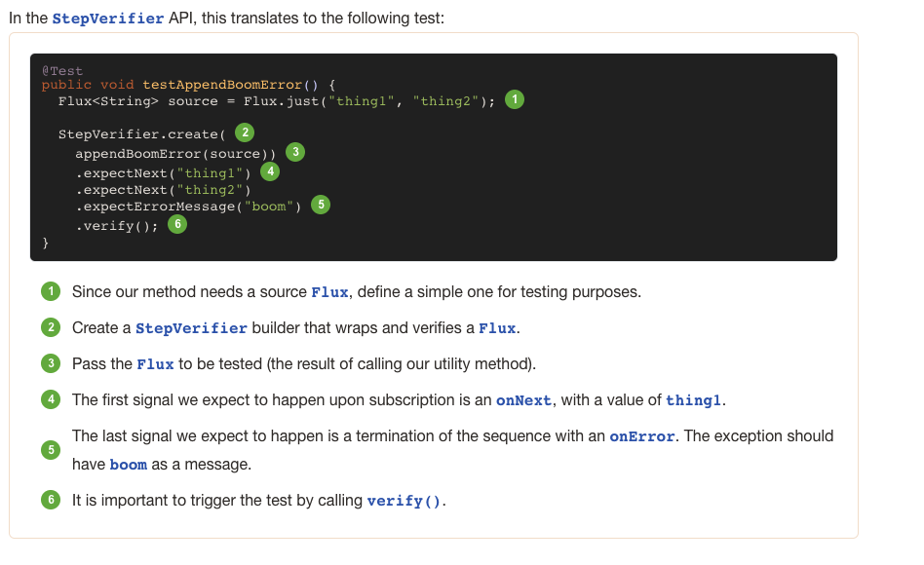Click the boom code term in explanation 5
This screenshot has height=565, width=924.
pyautogui.click(x=129, y=465)
